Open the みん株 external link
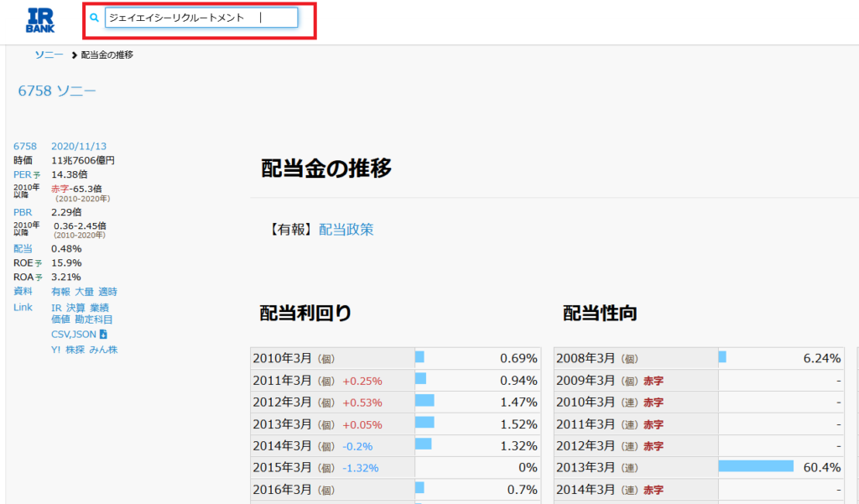859x504 pixels. [103, 350]
